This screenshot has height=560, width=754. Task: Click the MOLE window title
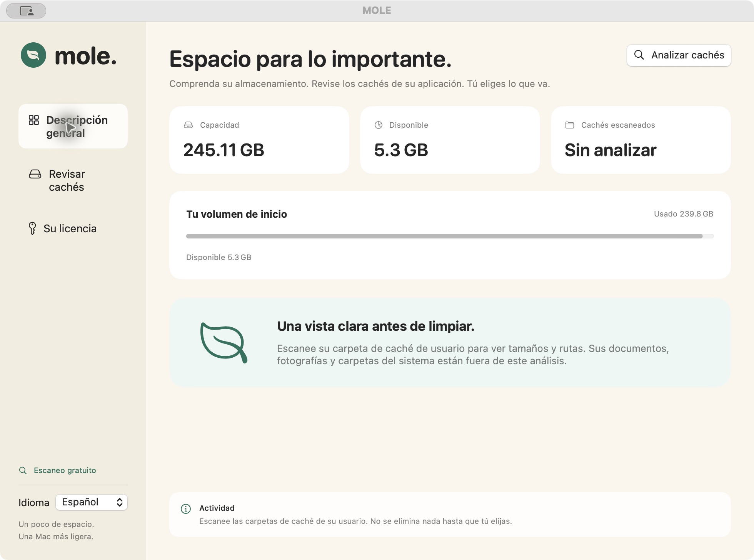click(377, 10)
